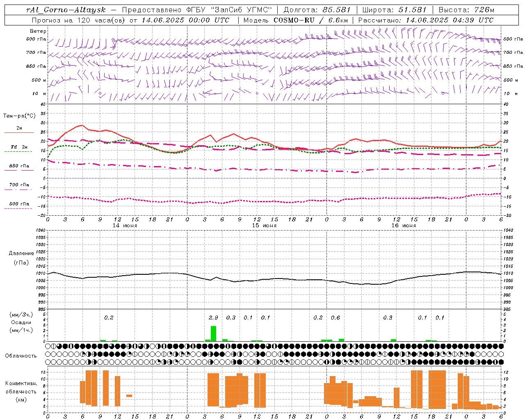Click the provider text ФГБУ "ЗапСиб УГМС"

(229, 10)
